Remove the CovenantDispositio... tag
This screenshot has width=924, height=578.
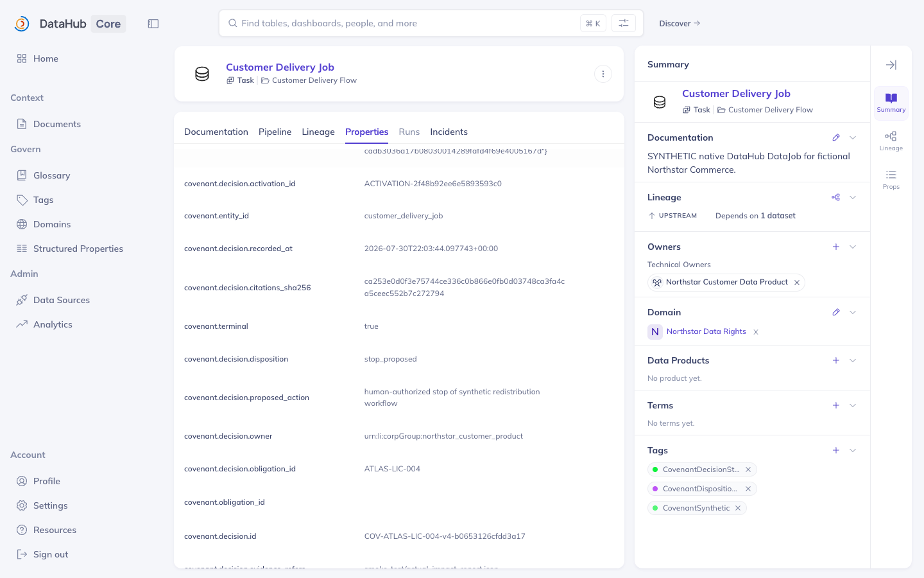tap(748, 489)
